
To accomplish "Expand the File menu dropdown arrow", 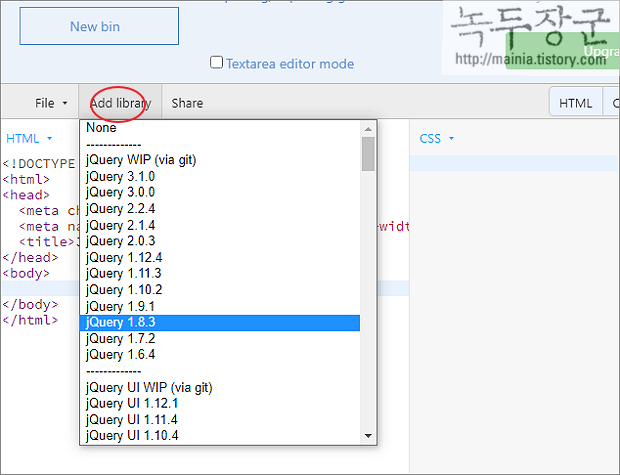I will [65, 103].
